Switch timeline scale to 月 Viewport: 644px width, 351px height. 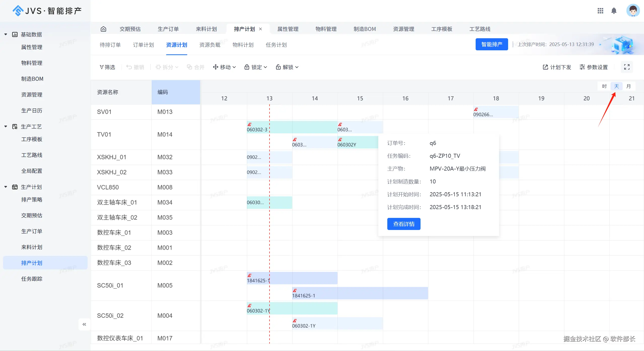(x=628, y=86)
